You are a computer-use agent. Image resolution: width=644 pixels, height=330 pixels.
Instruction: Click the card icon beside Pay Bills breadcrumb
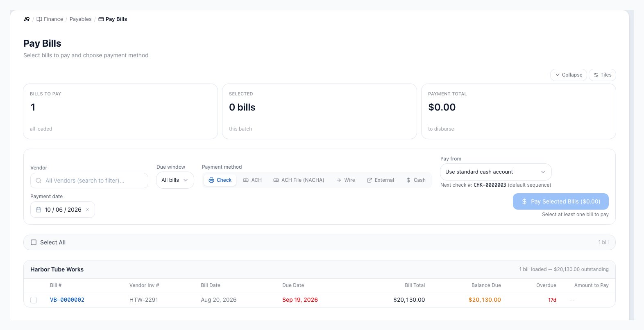click(x=101, y=19)
